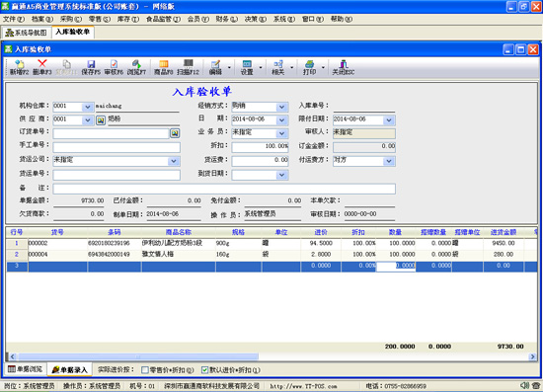Viewport: 543px width, 392px height.
Task: Uncheck the 默认进价*折扣 checkbox
Action: pyautogui.click(x=205, y=370)
